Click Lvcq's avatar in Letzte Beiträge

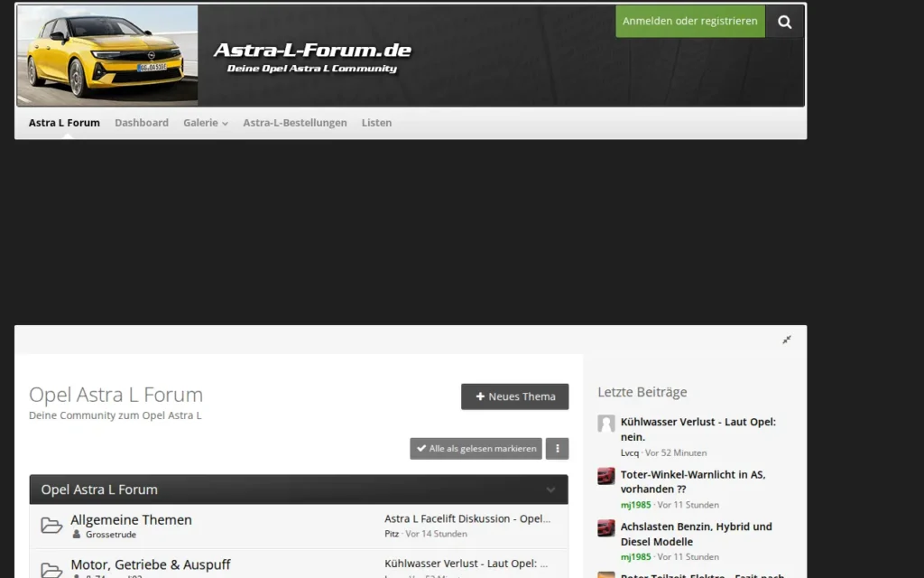(x=605, y=424)
